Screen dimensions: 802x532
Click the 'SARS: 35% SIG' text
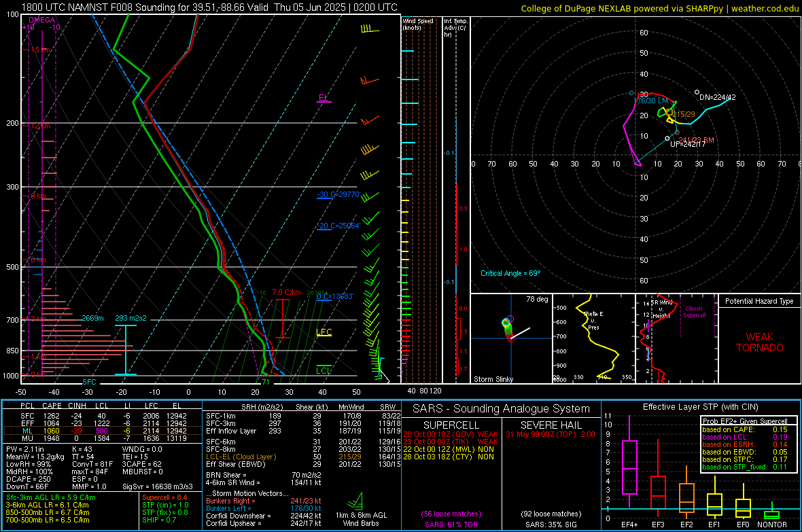(551, 525)
